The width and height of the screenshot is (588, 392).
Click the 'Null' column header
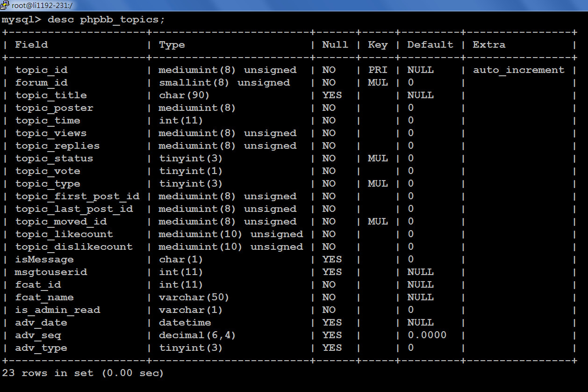point(335,44)
